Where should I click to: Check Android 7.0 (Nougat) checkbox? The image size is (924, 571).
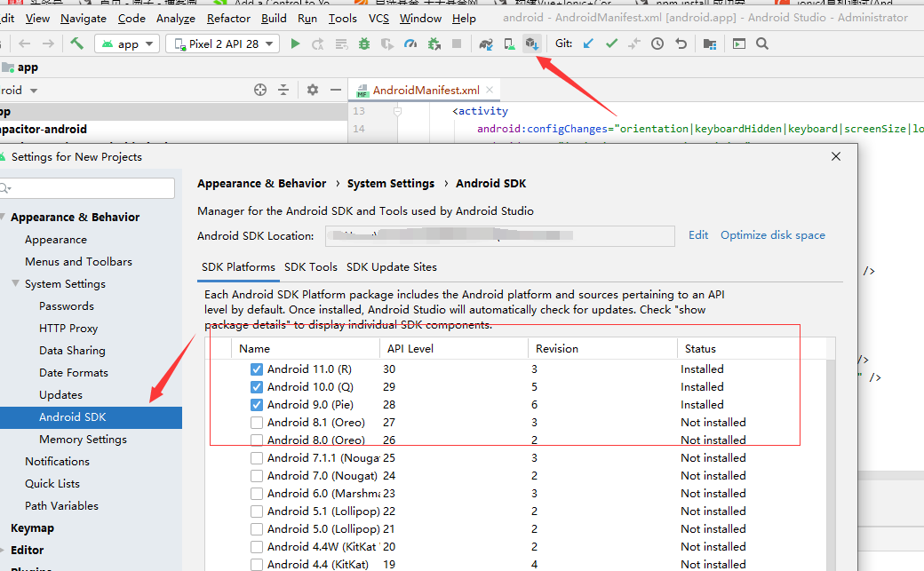(257, 476)
